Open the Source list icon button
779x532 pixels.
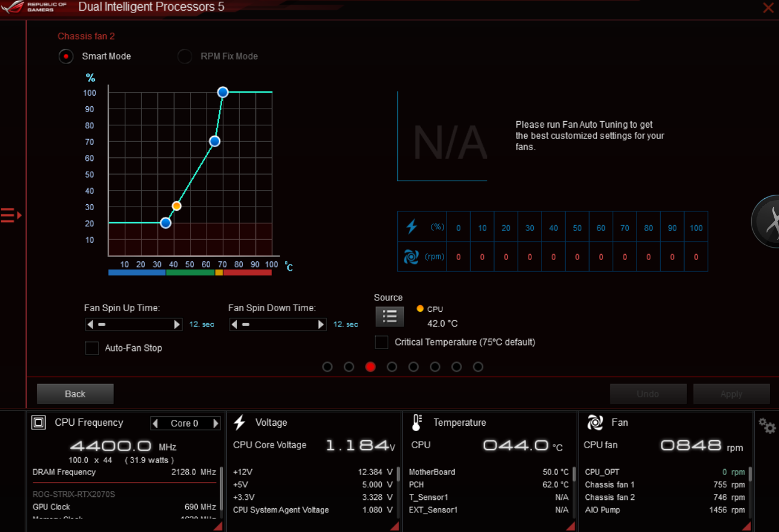tap(389, 316)
